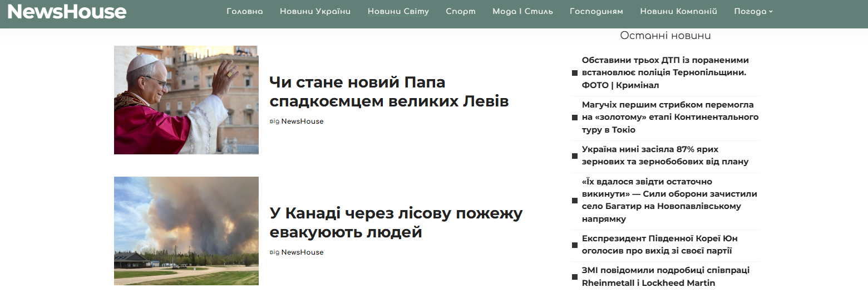The image size is (868, 292).
Task: Open Новини України menu section
Action: pyautogui.click(x=315, y=11)
